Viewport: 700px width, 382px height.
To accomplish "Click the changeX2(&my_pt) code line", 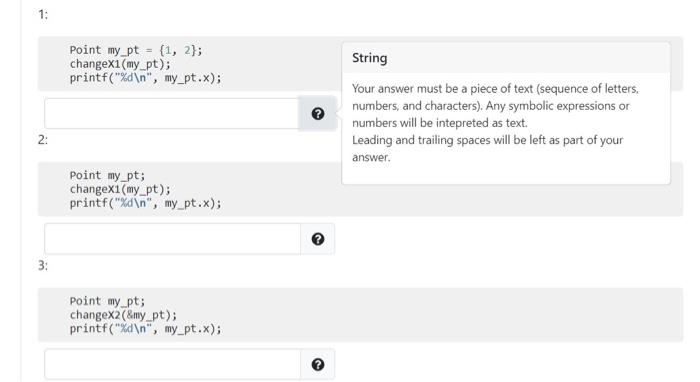I will (123, 315).
